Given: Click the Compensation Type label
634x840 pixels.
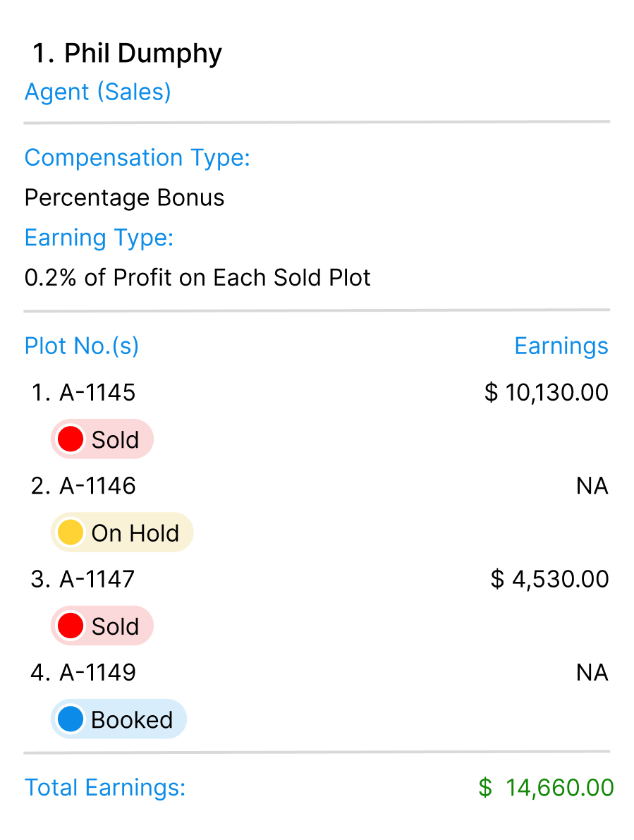Looking at the screenshot, I should [x=137, y=157].
